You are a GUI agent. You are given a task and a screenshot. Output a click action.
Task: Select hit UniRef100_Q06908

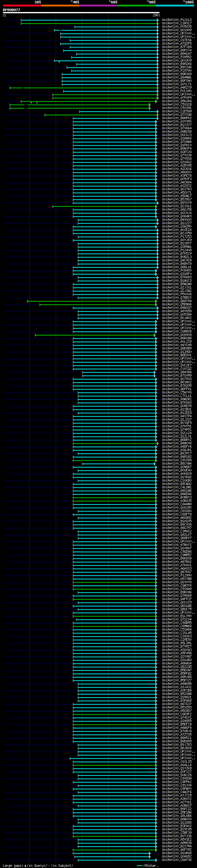point(176,335)
